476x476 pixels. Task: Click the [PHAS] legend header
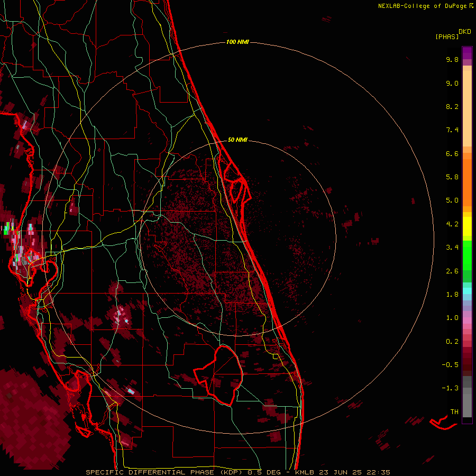(x=447, y=36)
